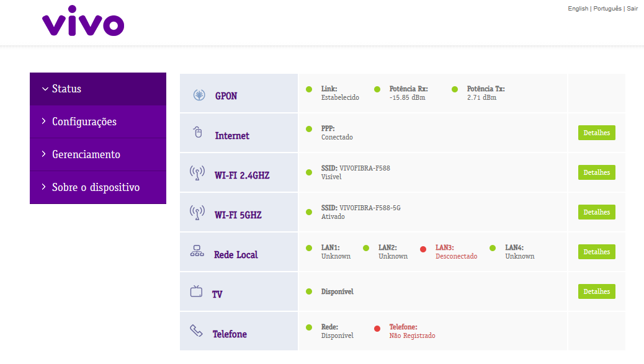Click the green LAN2 status dot

coord(366,248)
